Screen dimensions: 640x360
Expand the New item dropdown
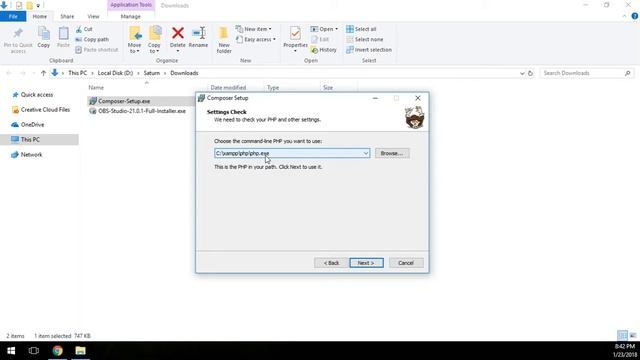[253, 29]
